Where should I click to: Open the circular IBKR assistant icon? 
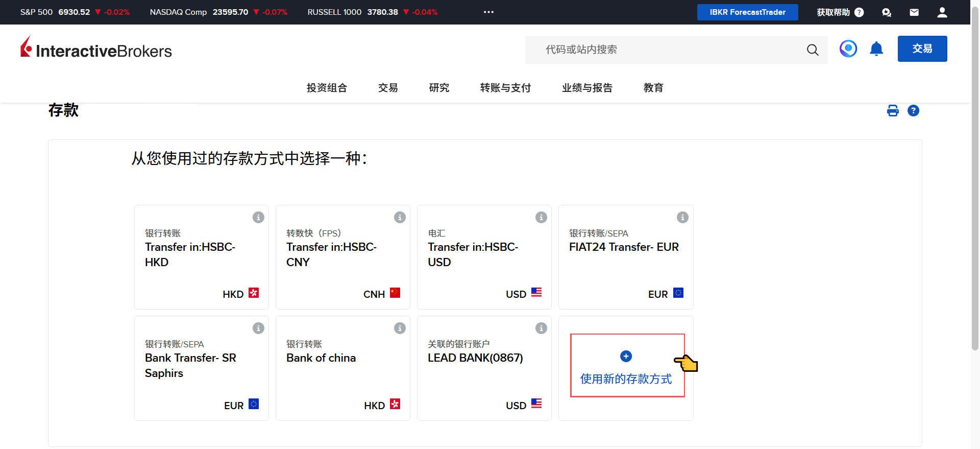tap(848, 49)
